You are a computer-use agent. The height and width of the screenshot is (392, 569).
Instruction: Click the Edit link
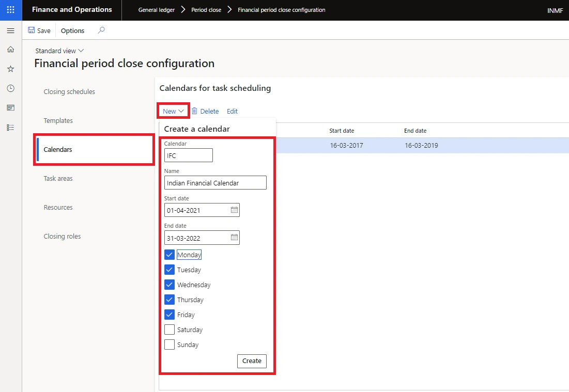(x=232, y=112)
